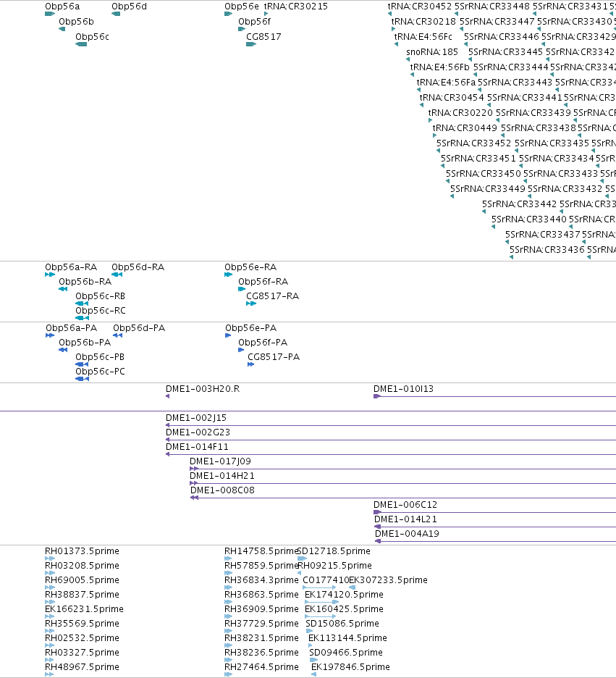Screen dimensions: 616x678
Task: Select the EK197846.5prime EST label
Action: pos(350,667)
